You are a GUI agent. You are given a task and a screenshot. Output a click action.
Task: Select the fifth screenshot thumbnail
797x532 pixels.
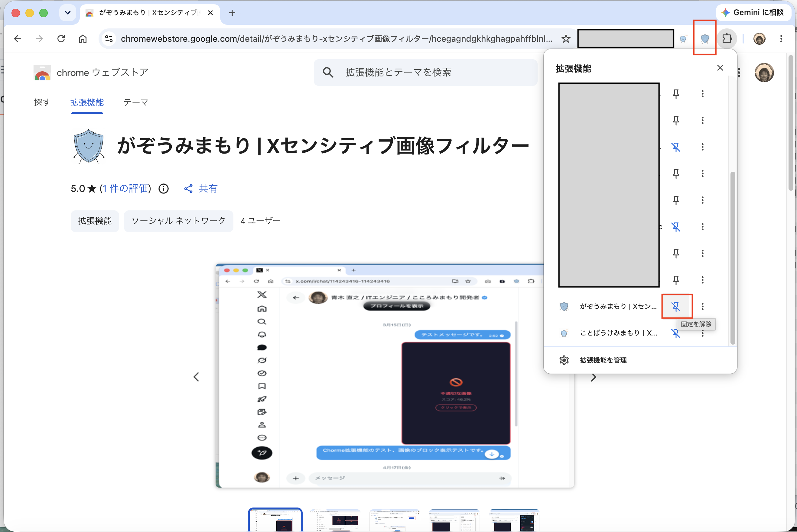[x=514, y=520]
